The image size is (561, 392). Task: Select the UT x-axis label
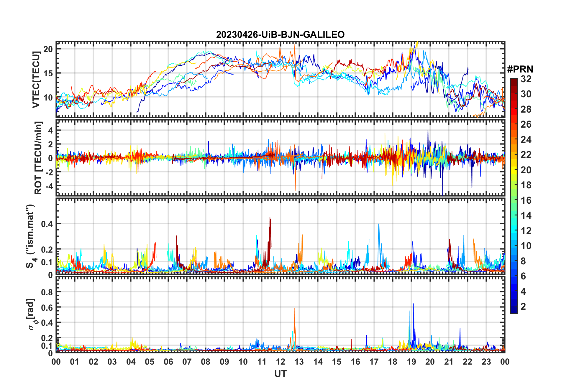(x=280, y=374)
